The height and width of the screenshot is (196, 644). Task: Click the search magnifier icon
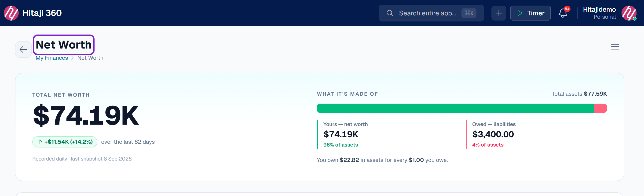coord(390,13)
